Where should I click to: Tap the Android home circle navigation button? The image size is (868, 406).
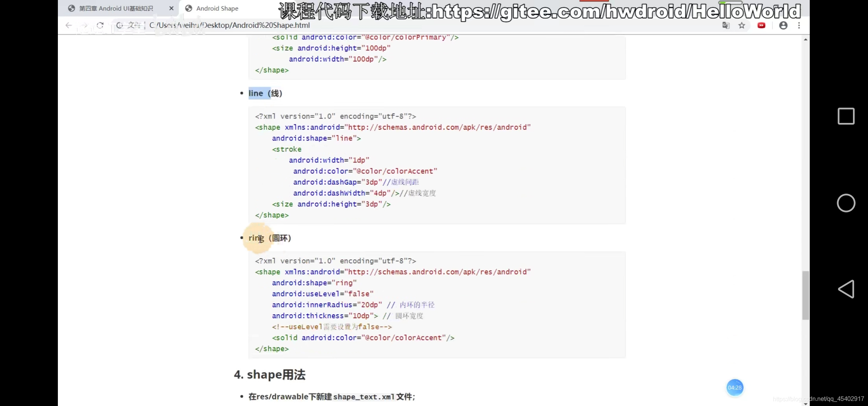[846, 203]
